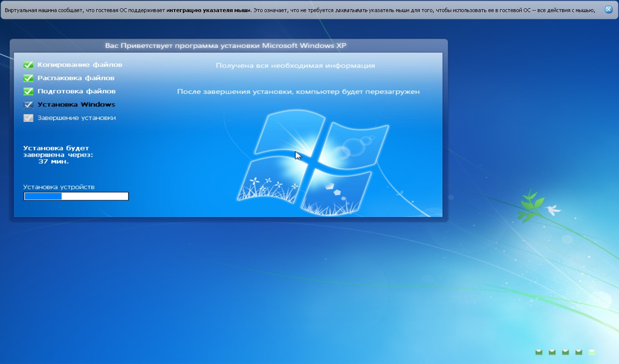
Task: Click the Получена вся необходимая информация message
Action: [x=295, y=66]
